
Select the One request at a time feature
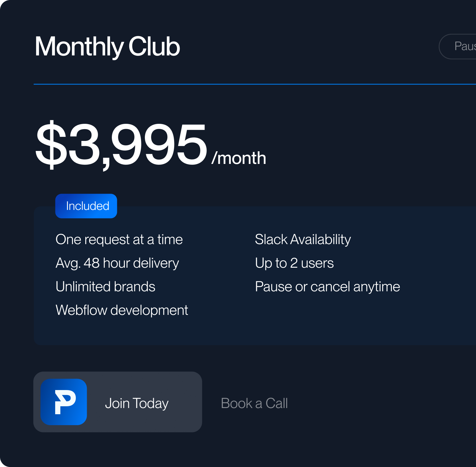[119, 239]
